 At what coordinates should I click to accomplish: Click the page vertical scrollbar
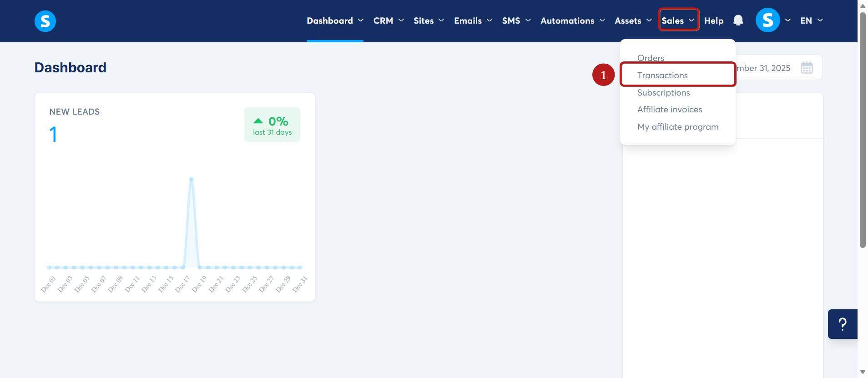(863, 130)
